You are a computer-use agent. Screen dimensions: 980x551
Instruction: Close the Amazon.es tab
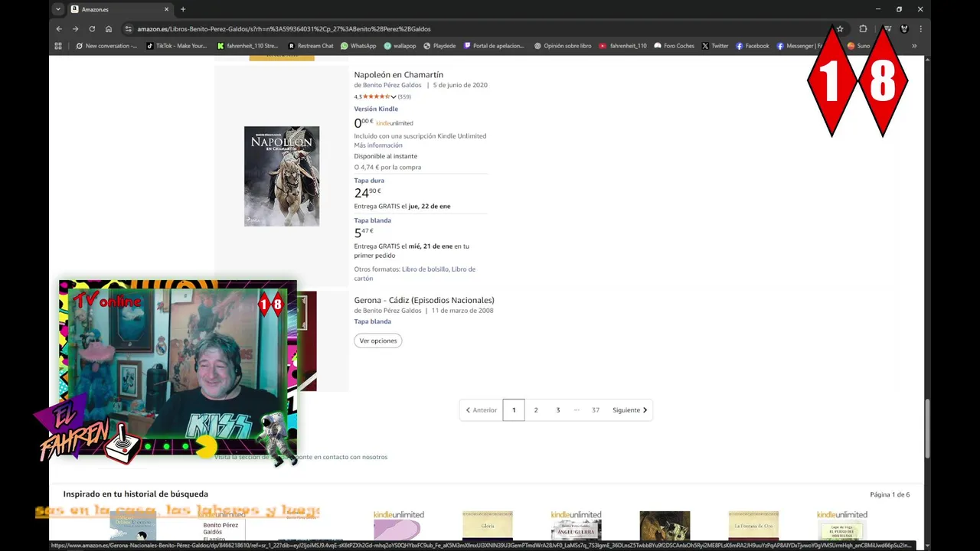click(166, 9)
